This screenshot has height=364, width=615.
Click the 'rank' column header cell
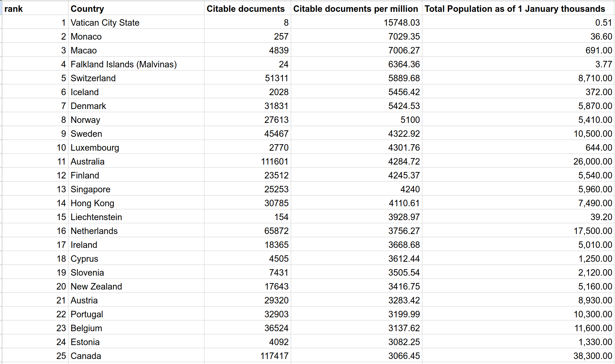[x=35, y=8]
